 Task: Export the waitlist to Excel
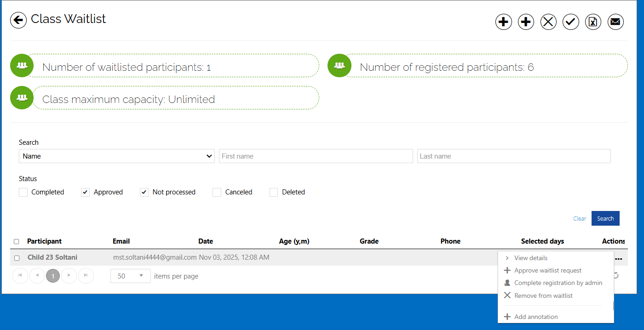coord(593,22)
